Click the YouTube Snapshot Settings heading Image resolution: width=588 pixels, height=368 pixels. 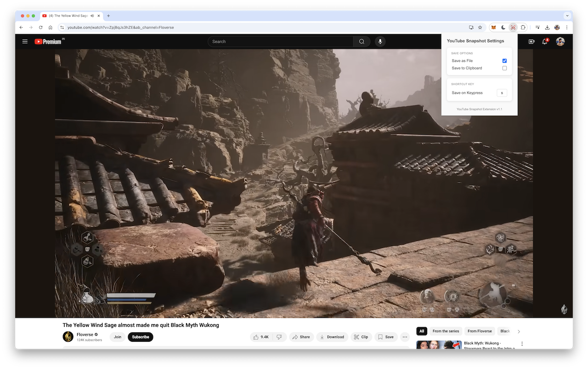click(475, 41)
